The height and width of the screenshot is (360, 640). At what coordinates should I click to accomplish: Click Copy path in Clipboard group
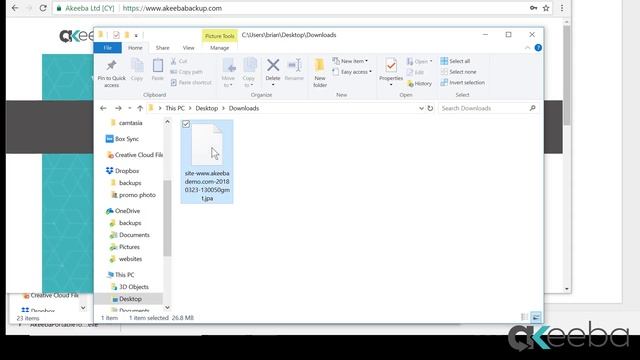(186, 72)
